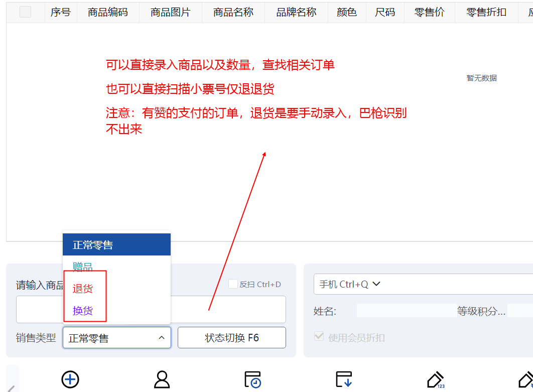
Task: Enable the 反扫 Ctrl+D checkbox
Action: [233, 284]
